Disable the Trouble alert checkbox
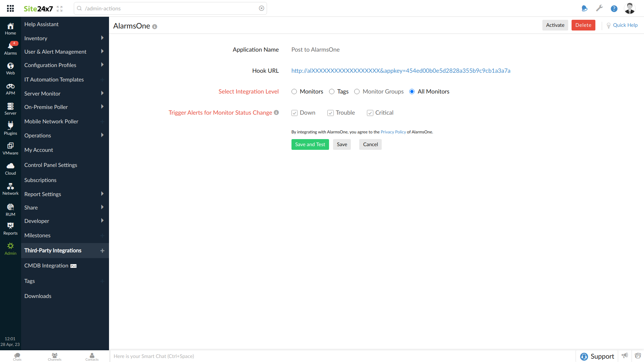This screenshot has width=644, height=362. click(x=330, y=113)
